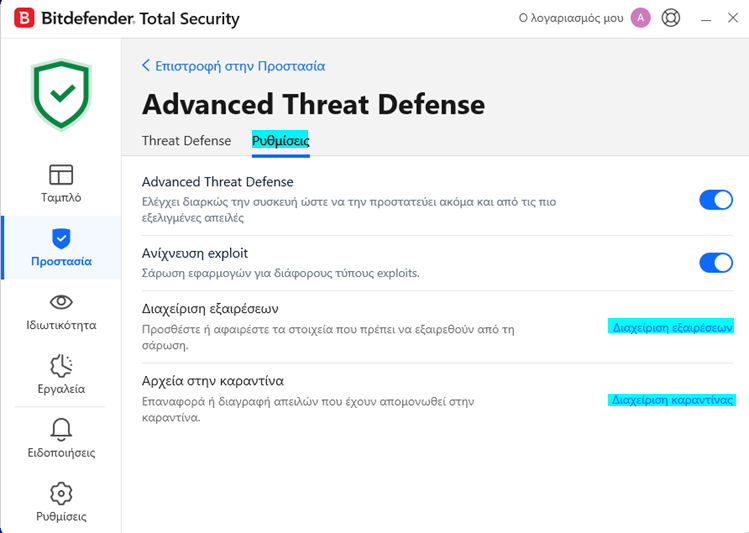Disable the Advanced Threat Defense toggle
Image resolution: width=749 pixels, height=533 pixels.
(x=716, y=200)
